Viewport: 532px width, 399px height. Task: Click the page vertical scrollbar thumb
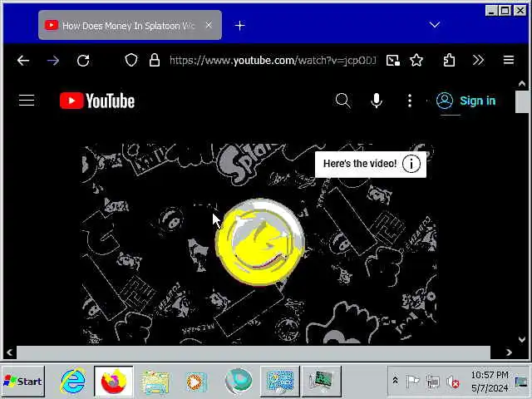tap(522, 101)
